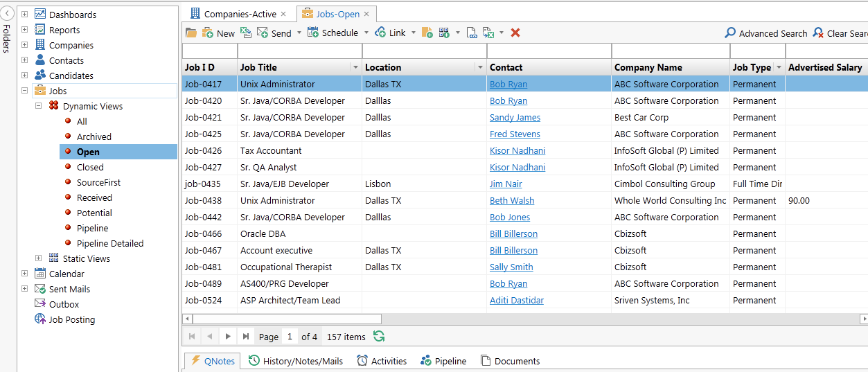868x372 pixels.
Task: Click the New job toolbar button
Action: pyautogui.click(x=218, y=33)
